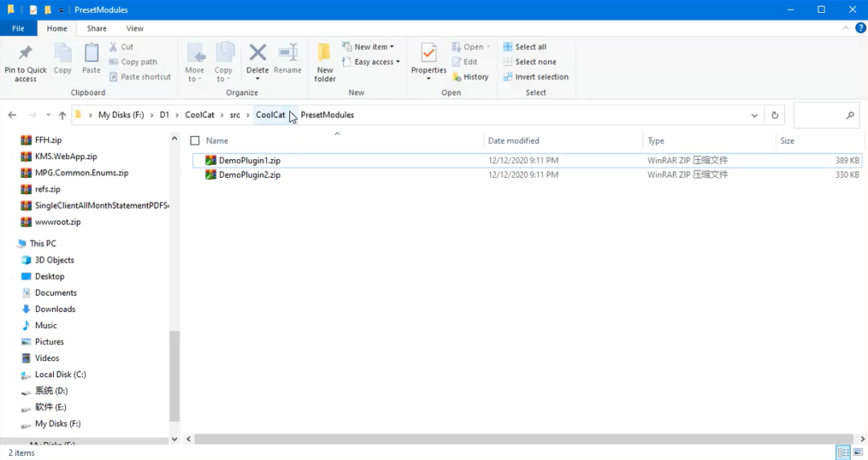Click D1 in the address breadcrumb
The height and width of the screenshot is (460, 868).
(165, 115)
